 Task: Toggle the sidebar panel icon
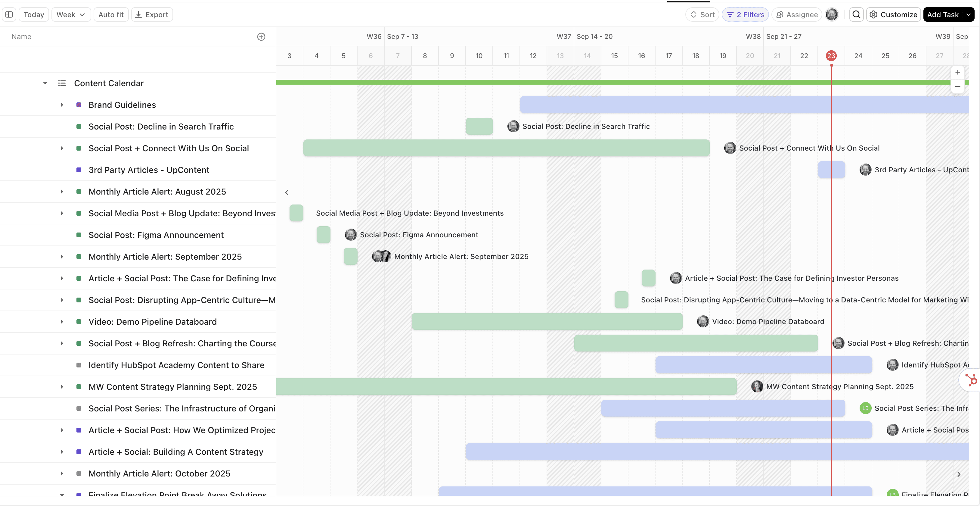[x=9, y=14]
